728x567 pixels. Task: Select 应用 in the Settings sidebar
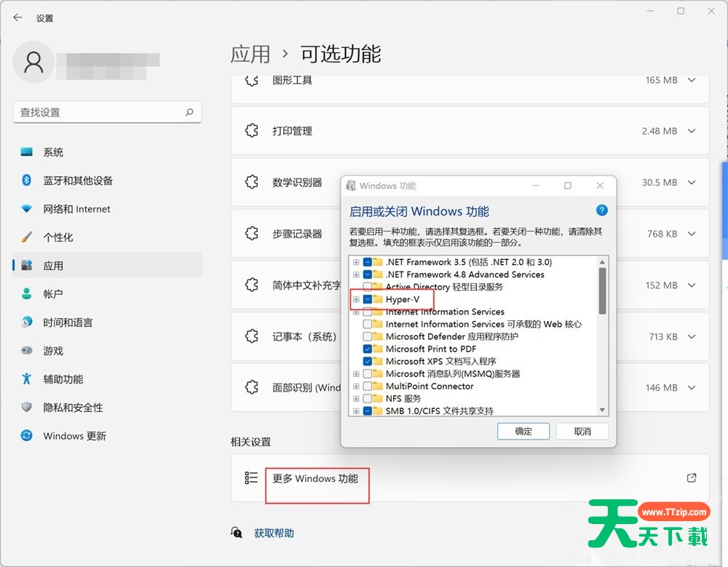[x=52, y=265]
